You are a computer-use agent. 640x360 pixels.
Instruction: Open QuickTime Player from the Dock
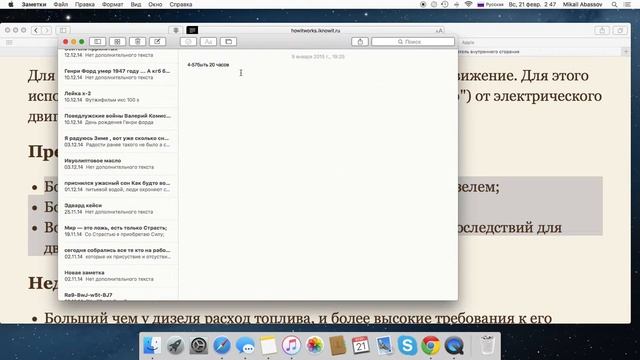[454, 346]
